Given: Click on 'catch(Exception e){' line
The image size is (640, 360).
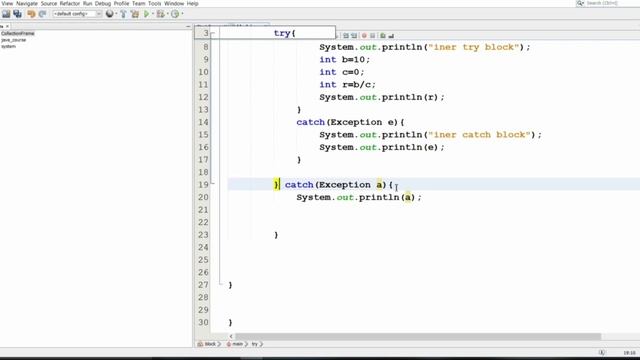Looking at the screenshot, I should (x=350, y=122).
